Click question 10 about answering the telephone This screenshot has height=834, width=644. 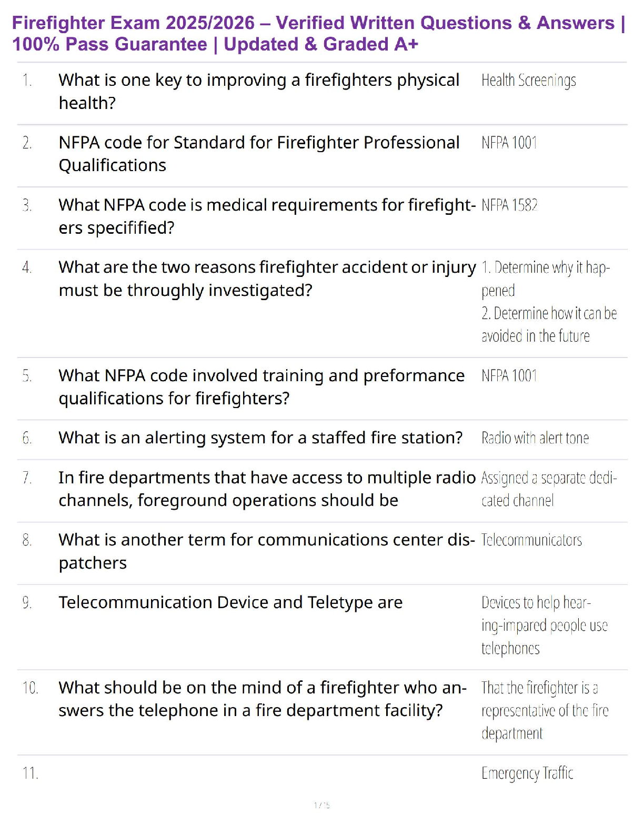click(x=262, y=699)
